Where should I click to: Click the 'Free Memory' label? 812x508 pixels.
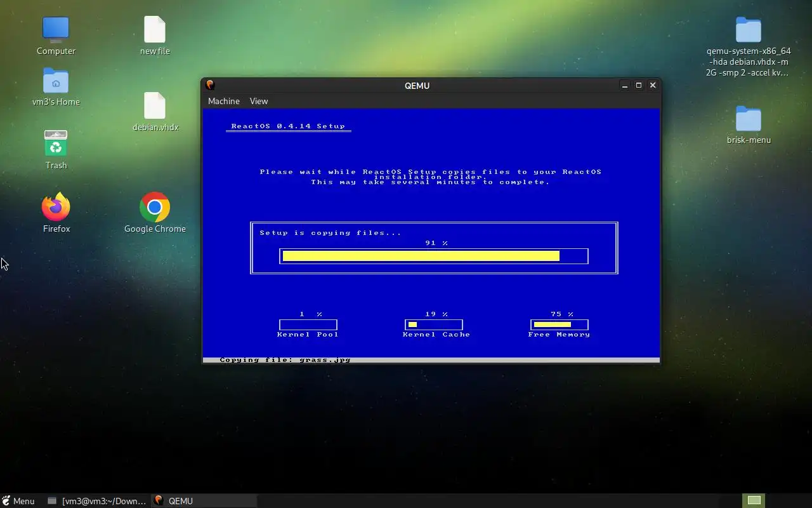tap(559, 335)
